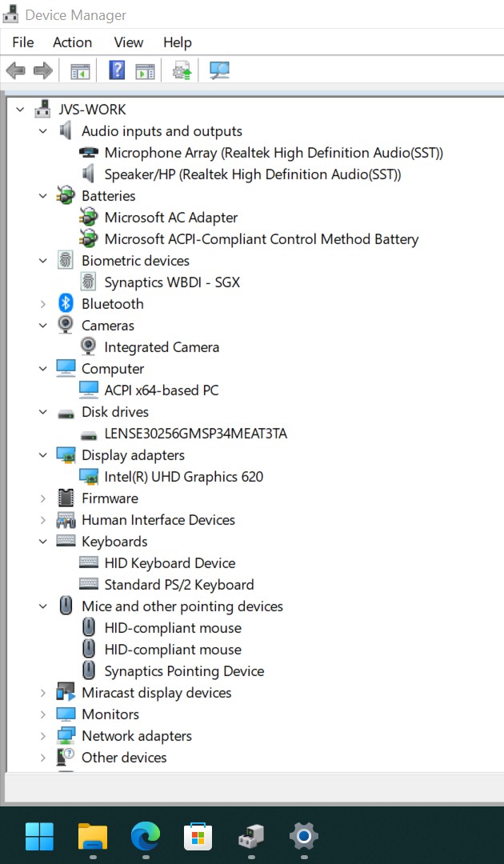Select LENSE30256GMSP34MEAT3TA disk drive
Screen dimensions: 504x864
(x=195, y=434)
